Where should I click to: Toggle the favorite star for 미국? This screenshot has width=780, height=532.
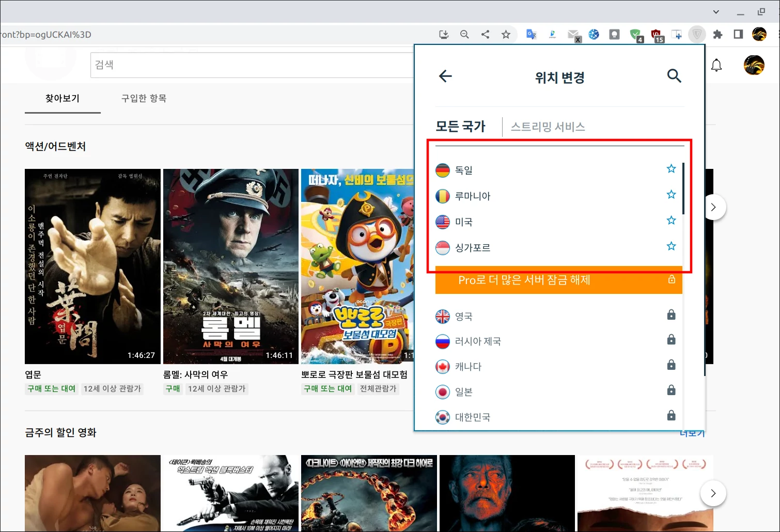pyautogui.click(x=670, y=220)
